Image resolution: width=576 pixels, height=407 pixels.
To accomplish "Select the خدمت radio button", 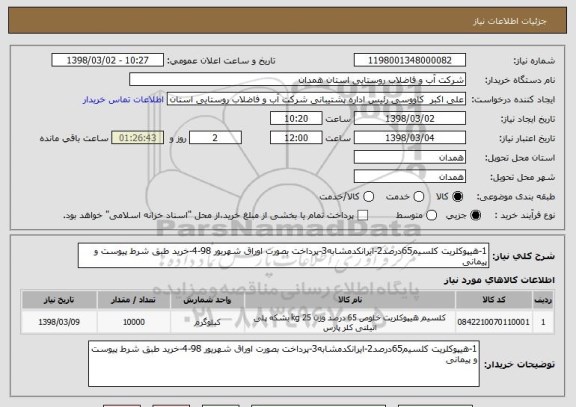I will tap(418, 197).
